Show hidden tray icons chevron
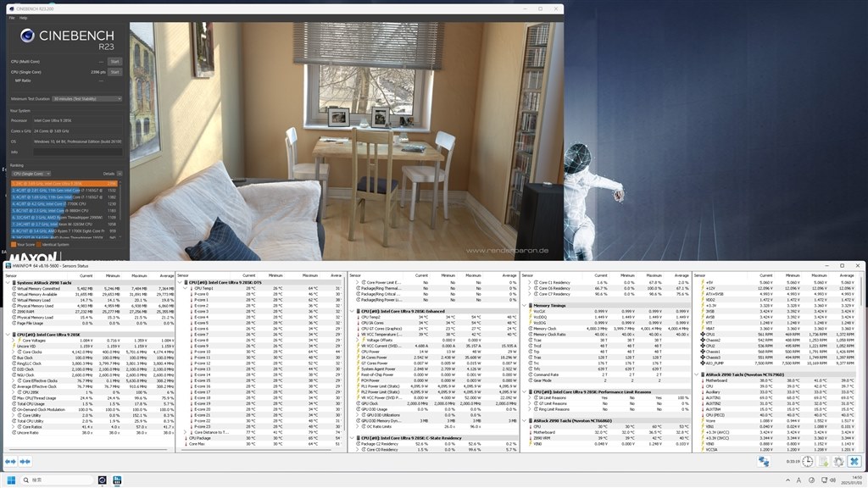Screen dimensions: 868x488 787,480
